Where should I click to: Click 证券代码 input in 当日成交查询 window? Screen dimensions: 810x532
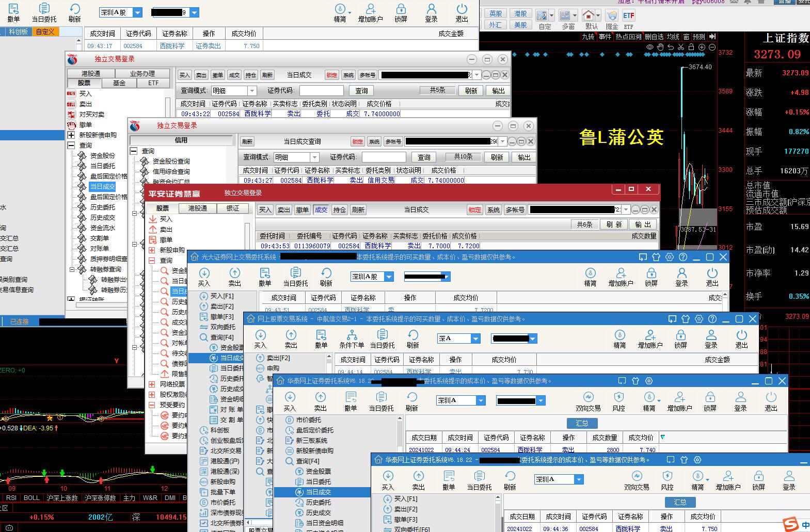pos(384,157)
